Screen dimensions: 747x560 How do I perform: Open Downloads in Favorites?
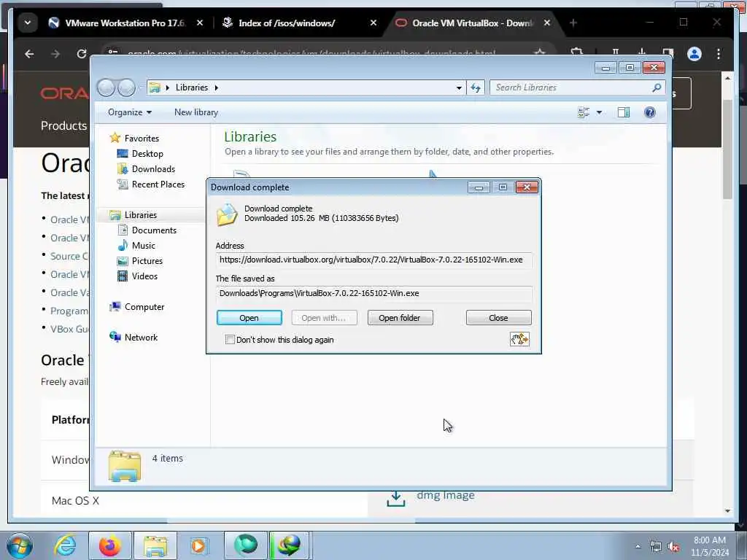(153, 169)
